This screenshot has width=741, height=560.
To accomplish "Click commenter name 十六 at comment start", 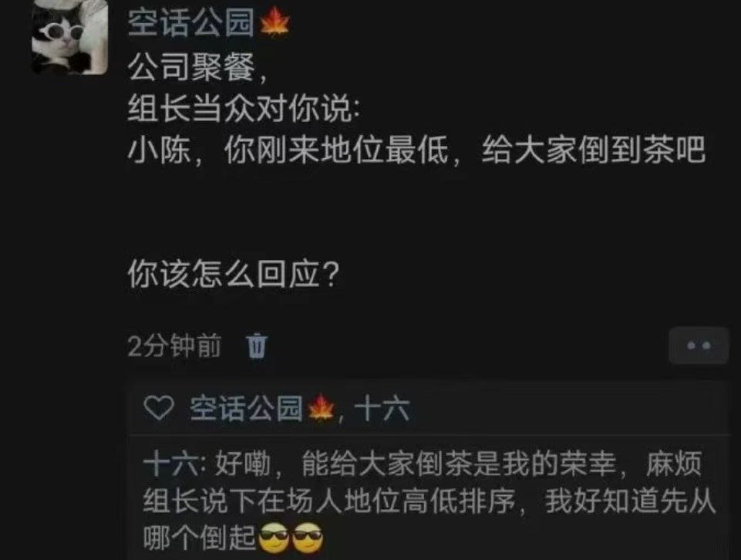I will [x=170, y=464].
